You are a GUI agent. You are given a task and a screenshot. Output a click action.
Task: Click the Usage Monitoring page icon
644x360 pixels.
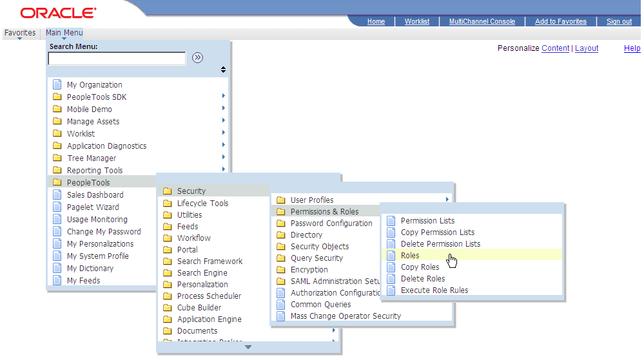tap(57, 219)
